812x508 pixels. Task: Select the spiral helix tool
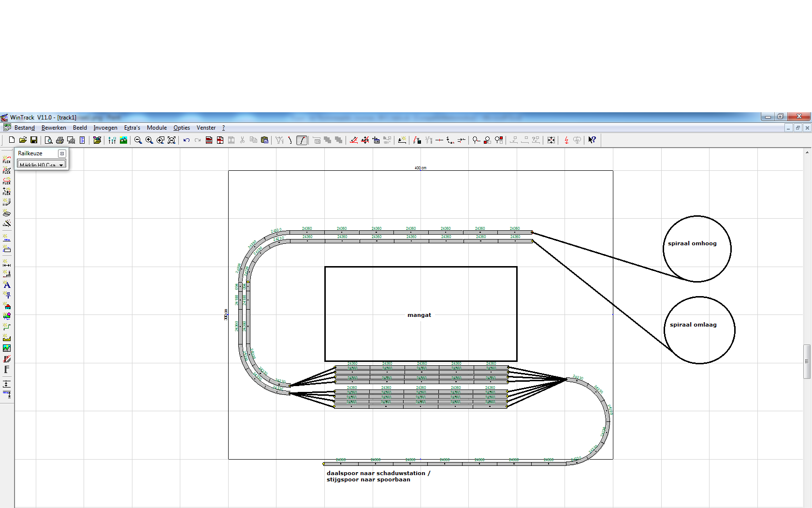(7, 212)
